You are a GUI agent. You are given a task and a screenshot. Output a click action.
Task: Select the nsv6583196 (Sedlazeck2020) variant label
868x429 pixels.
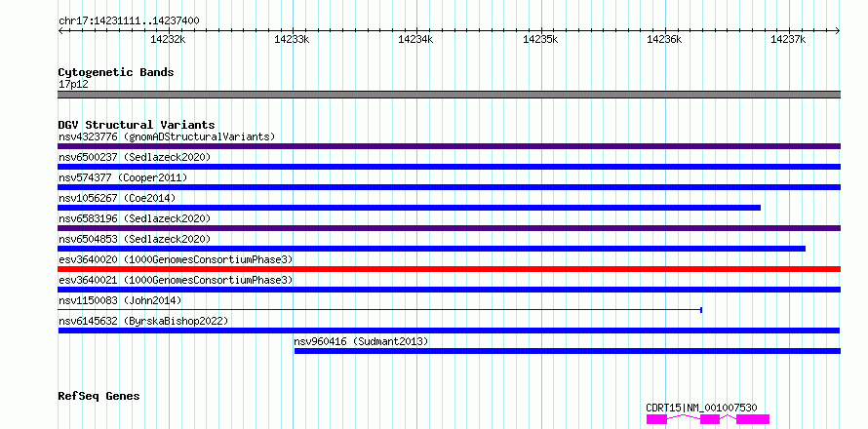click(135, 218)
